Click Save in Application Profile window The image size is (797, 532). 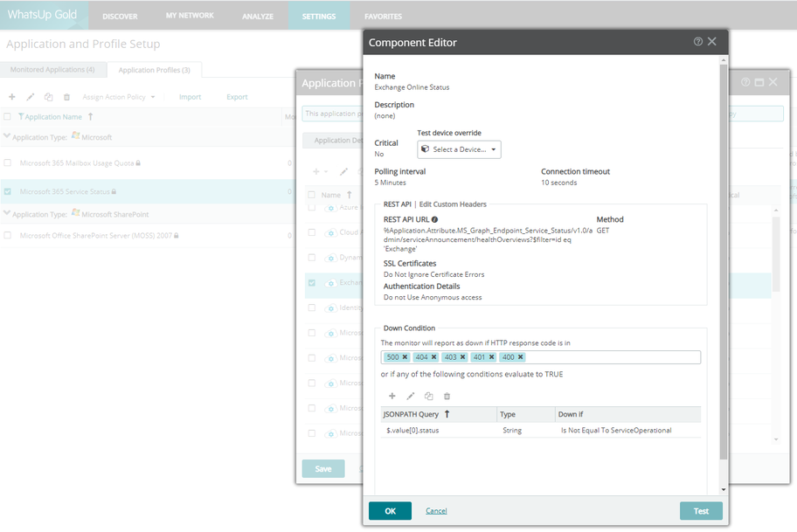[323, 468]
